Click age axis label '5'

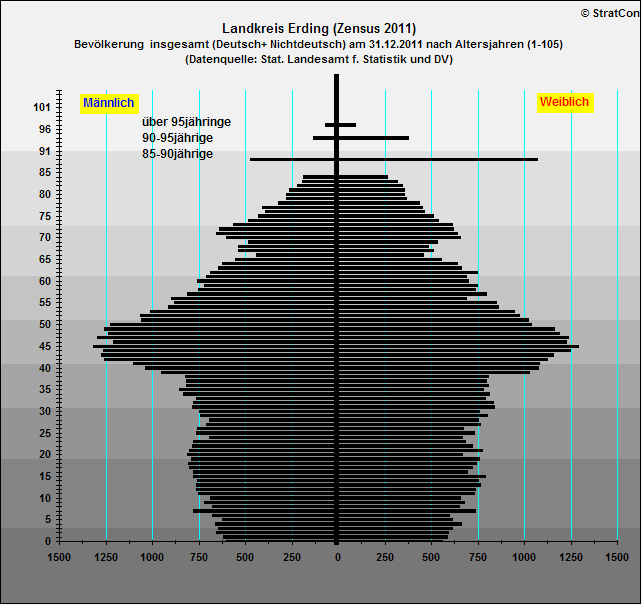coord(48,519)
